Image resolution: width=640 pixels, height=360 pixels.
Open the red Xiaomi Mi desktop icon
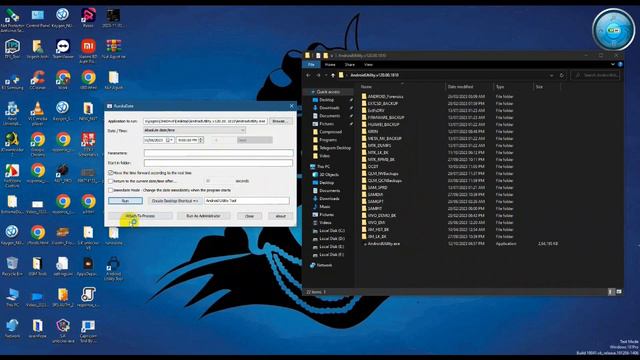pos(88,51)
